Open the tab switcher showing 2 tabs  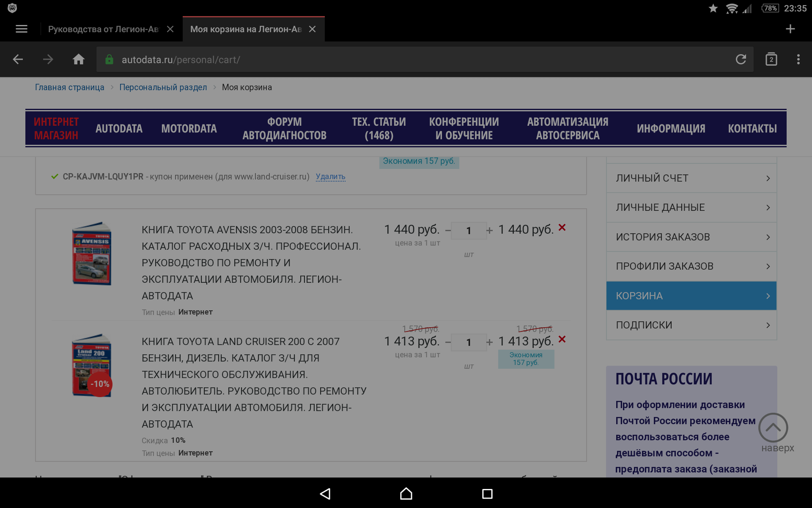pos(771,59)
